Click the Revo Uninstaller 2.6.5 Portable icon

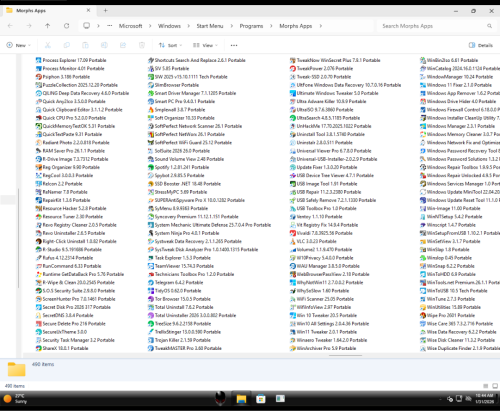point(39,233)
